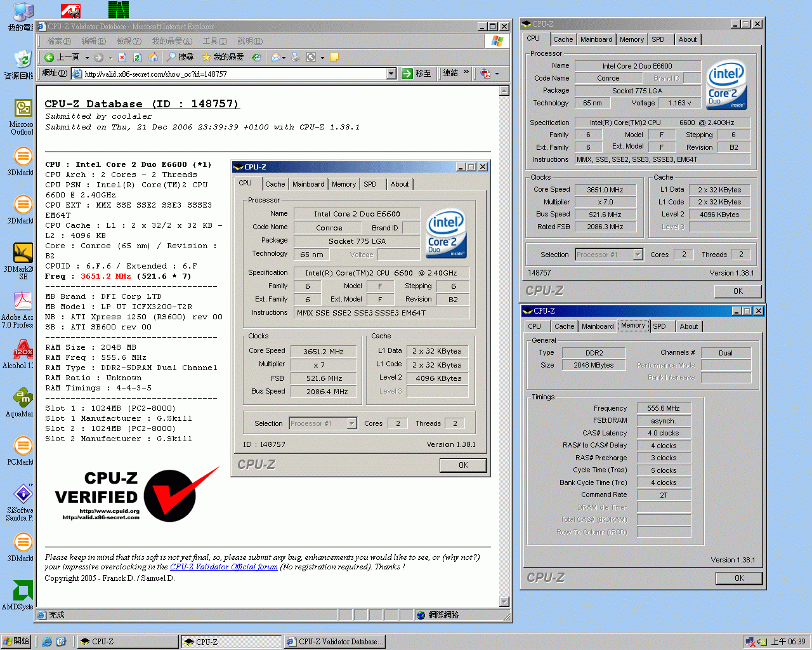Open the 工具(T) Tools menu
812x650 pixels.
215,41
